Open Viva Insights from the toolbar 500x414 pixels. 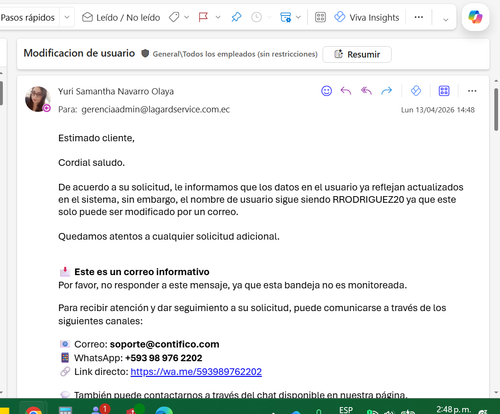367,17
